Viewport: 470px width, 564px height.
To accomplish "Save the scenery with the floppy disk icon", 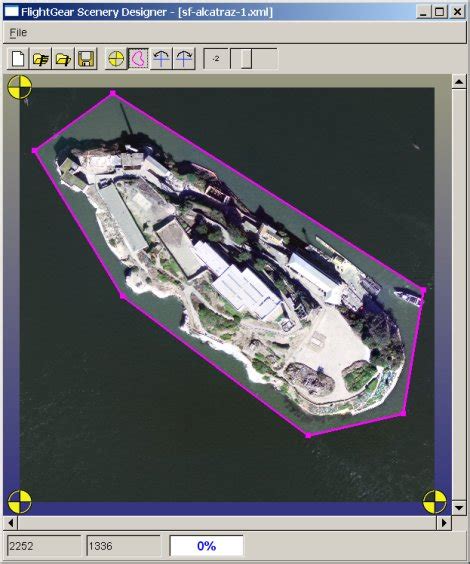I will coord(86,59).
